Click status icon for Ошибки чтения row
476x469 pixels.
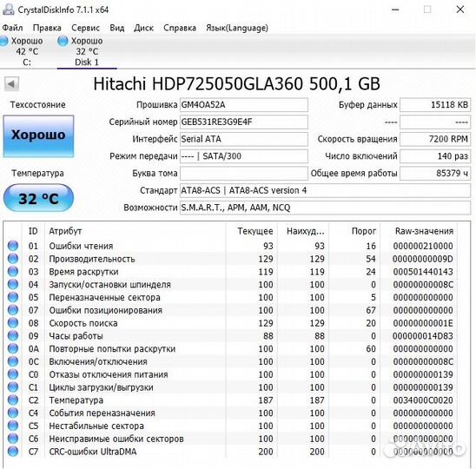click(x=13, y=246)
